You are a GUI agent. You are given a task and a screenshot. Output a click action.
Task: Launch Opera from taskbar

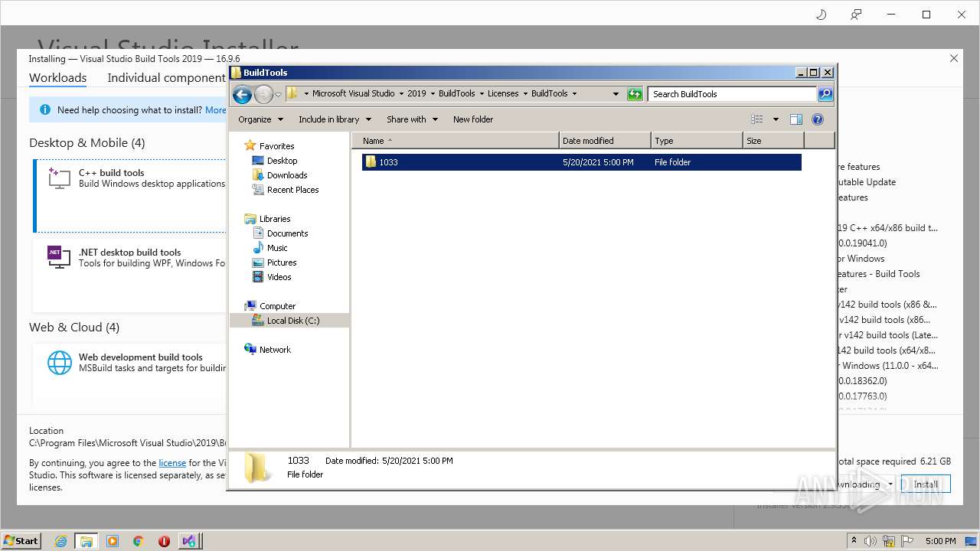(164, 541)
